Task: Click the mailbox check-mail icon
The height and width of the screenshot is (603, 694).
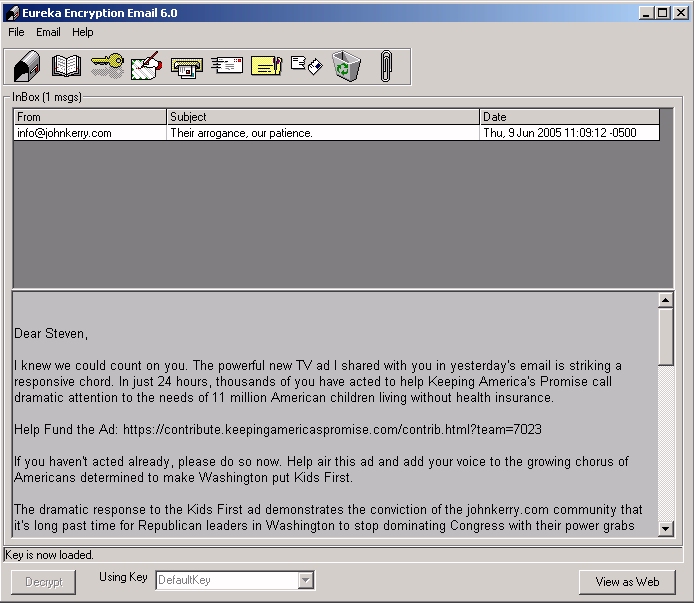Action: click(x=27, y=66)
